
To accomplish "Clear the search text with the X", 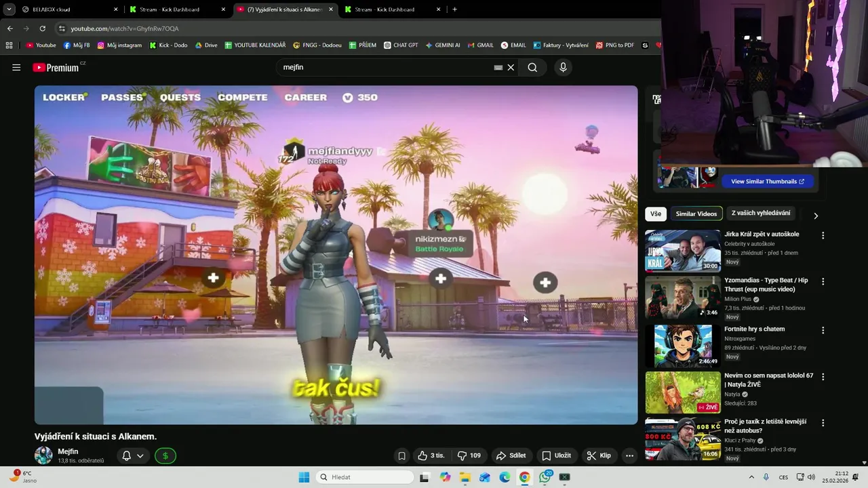I will (511, 67).
